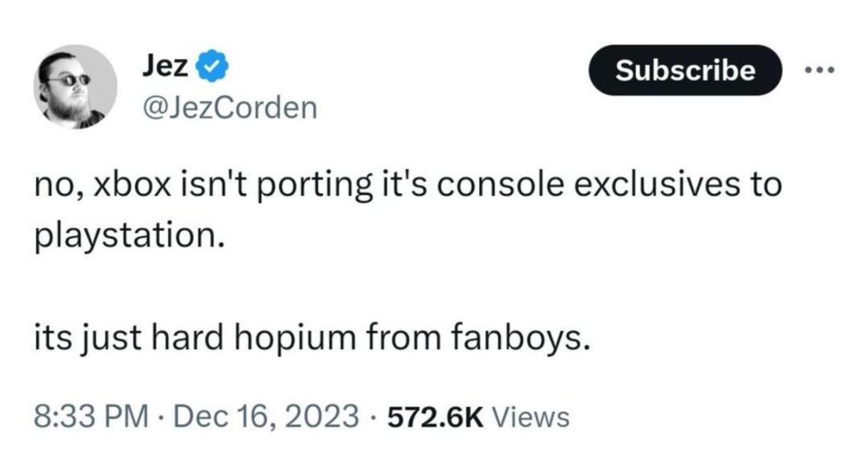Click the 572.6K view count number
This screenshot has width=868, height=463.
pyautogui.click(x=435, y=416)
